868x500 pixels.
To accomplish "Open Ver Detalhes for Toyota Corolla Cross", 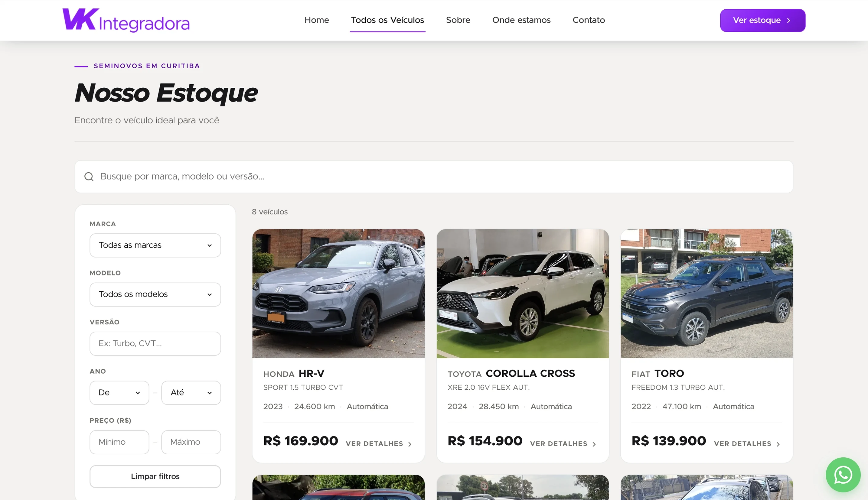I will click(x=563, y=444).
